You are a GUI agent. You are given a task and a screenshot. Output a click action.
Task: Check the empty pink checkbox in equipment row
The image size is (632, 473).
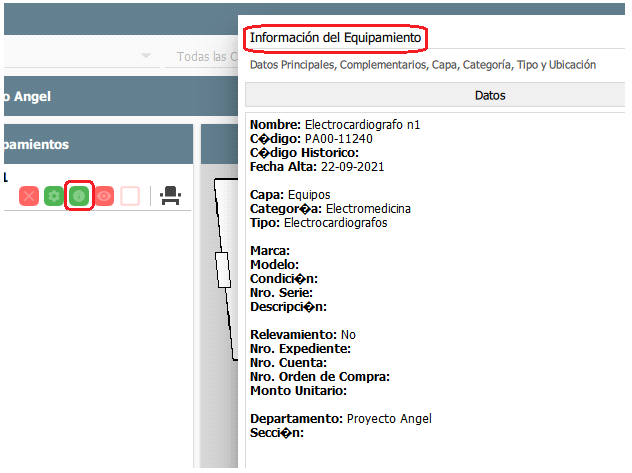130,196
